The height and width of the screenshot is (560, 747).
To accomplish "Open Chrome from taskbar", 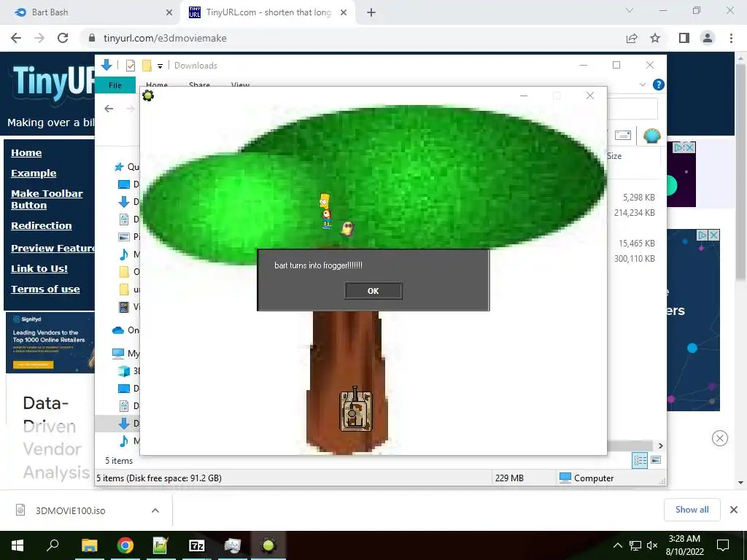I will click(x=125, y=545).
